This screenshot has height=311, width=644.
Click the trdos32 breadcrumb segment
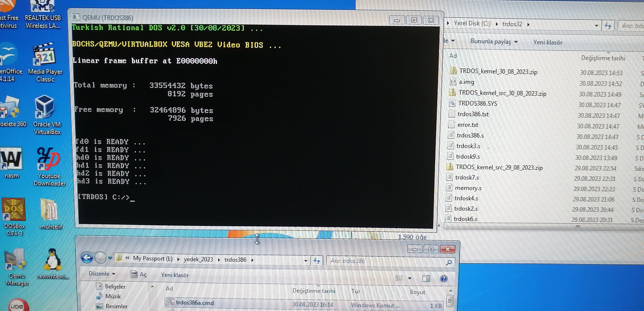pyautogui.click(x=512, y=24)
